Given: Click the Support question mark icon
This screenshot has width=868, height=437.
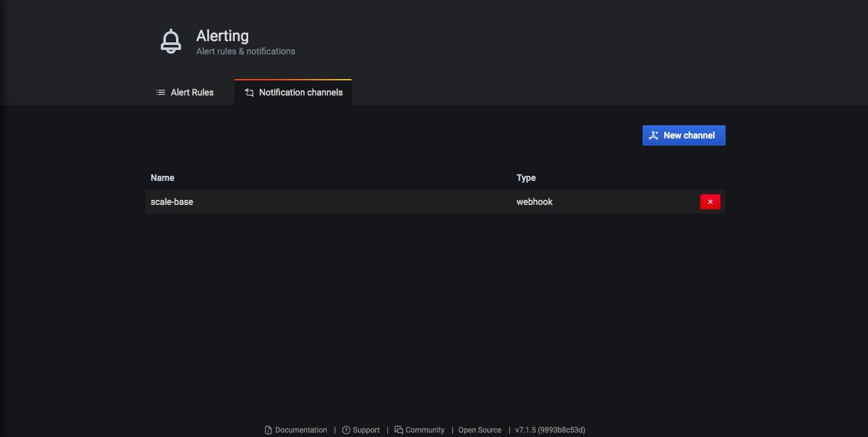Looking at the screenshot, I should click(x=346, y=430).
